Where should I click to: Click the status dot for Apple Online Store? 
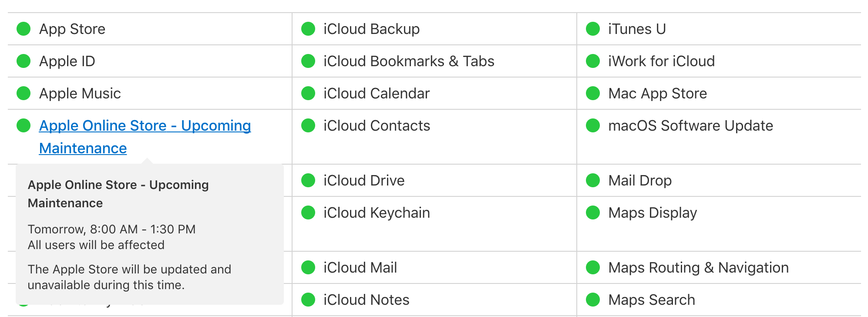tap(24, 125)
